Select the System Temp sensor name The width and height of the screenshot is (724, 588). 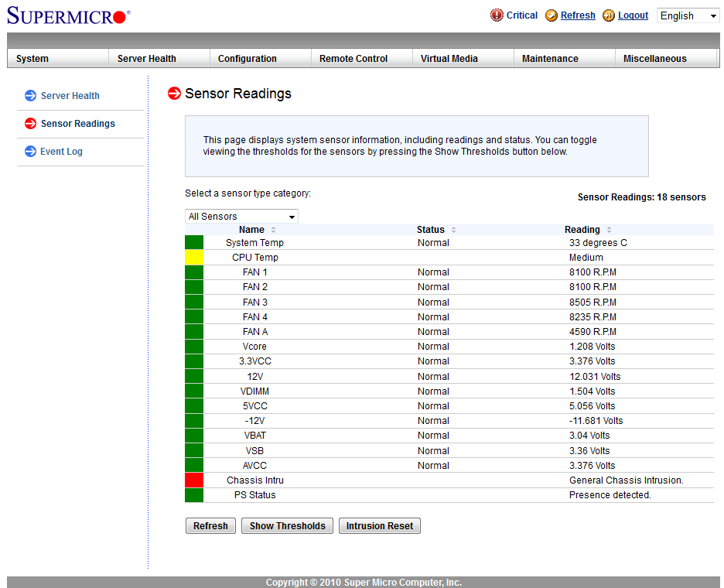point(255,243)
